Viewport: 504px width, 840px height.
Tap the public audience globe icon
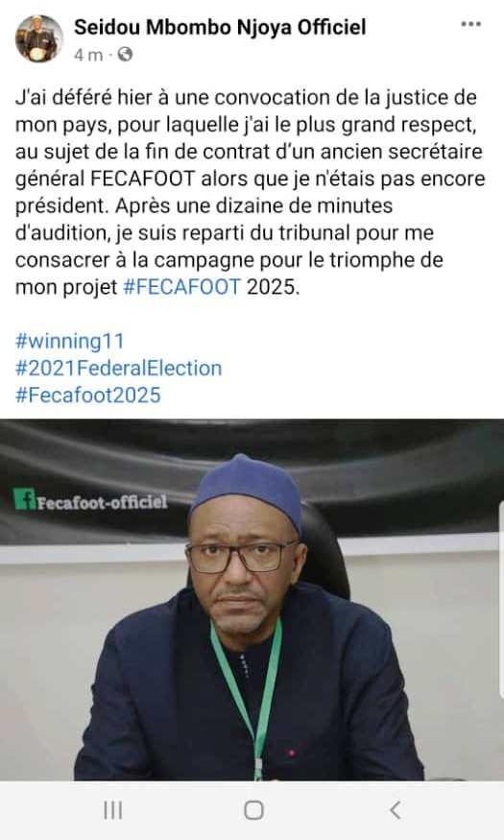pos(125,54)
